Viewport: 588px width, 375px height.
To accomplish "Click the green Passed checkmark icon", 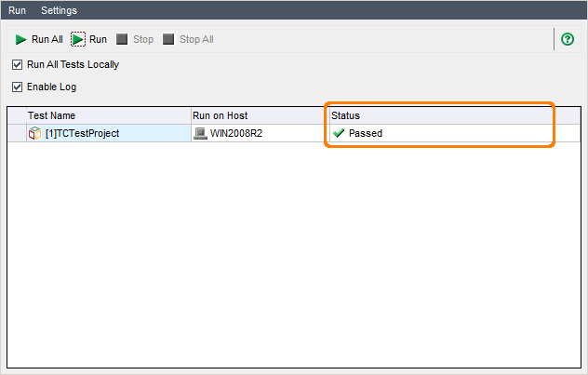I will pyautogui.click(x=339, y=133).
